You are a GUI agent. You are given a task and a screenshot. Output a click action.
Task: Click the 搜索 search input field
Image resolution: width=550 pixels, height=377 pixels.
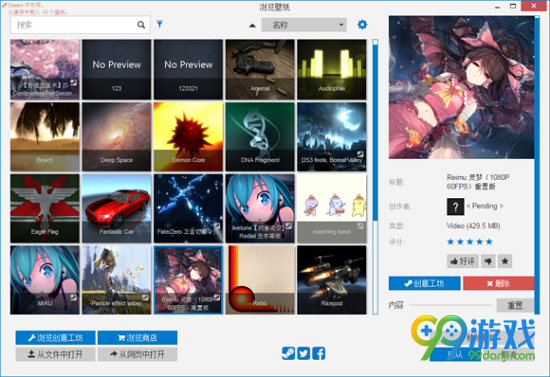click(80, 25)
